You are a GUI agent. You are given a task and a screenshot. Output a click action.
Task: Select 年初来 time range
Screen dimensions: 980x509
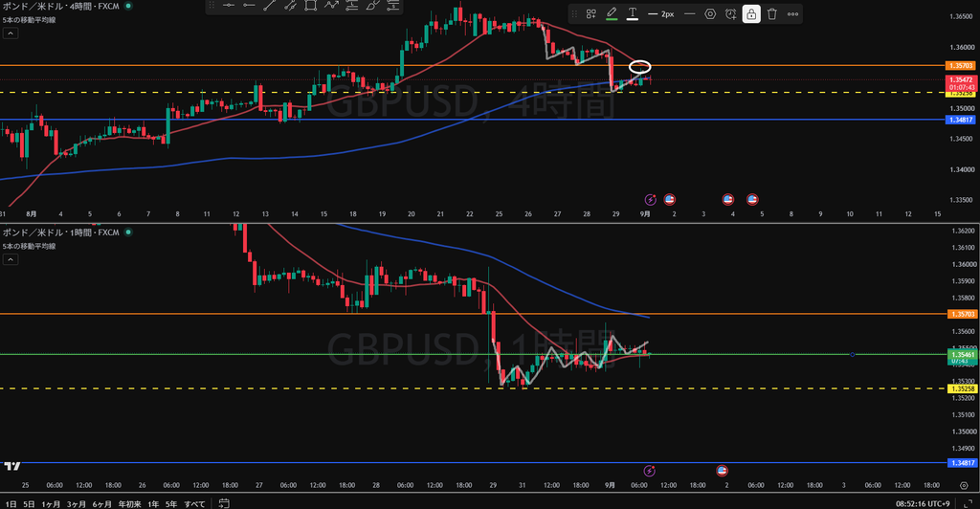click(129, 504)
